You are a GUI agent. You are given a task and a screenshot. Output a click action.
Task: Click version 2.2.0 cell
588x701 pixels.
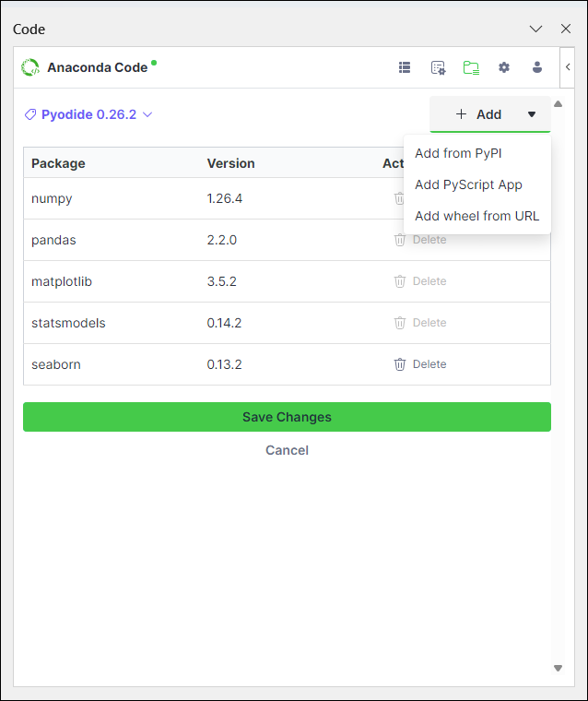221,240
